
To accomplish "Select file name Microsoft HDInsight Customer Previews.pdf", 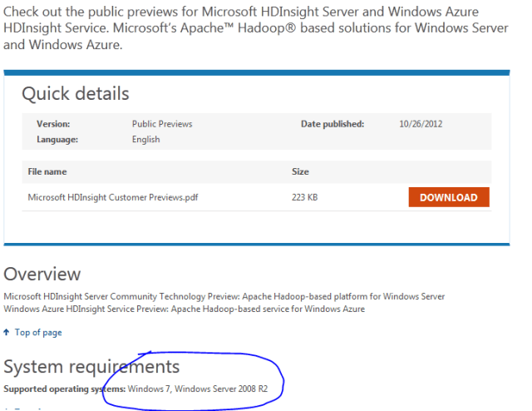I will click(113, 197).
